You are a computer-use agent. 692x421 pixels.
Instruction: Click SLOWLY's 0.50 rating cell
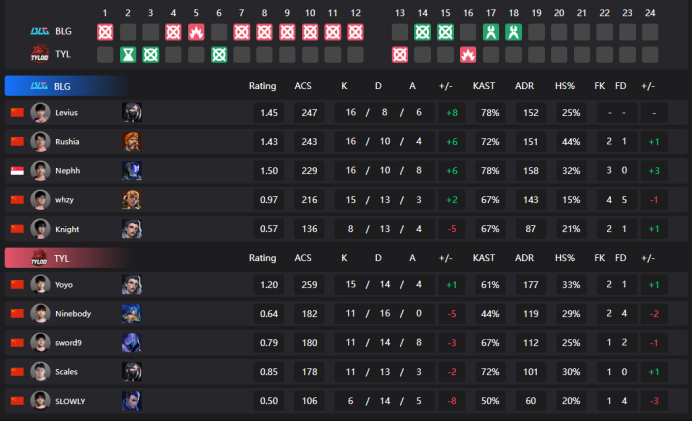point(269,401)
